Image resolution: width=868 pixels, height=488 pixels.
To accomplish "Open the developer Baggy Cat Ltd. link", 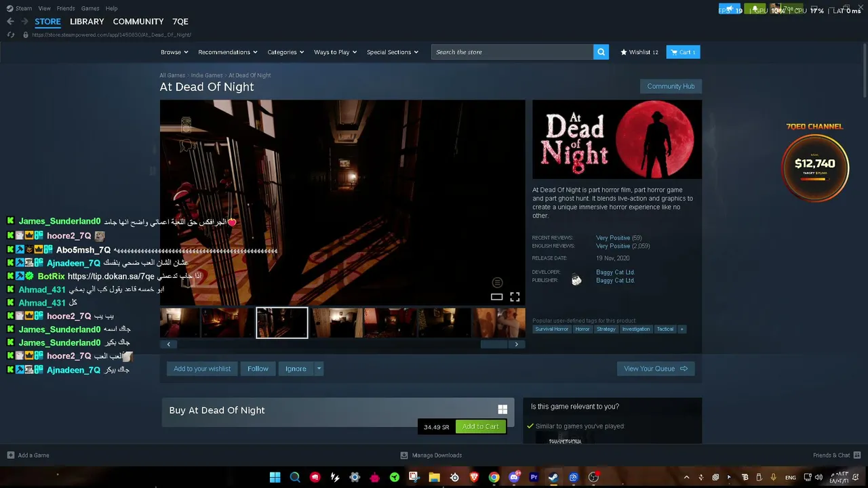I will 615,272.
